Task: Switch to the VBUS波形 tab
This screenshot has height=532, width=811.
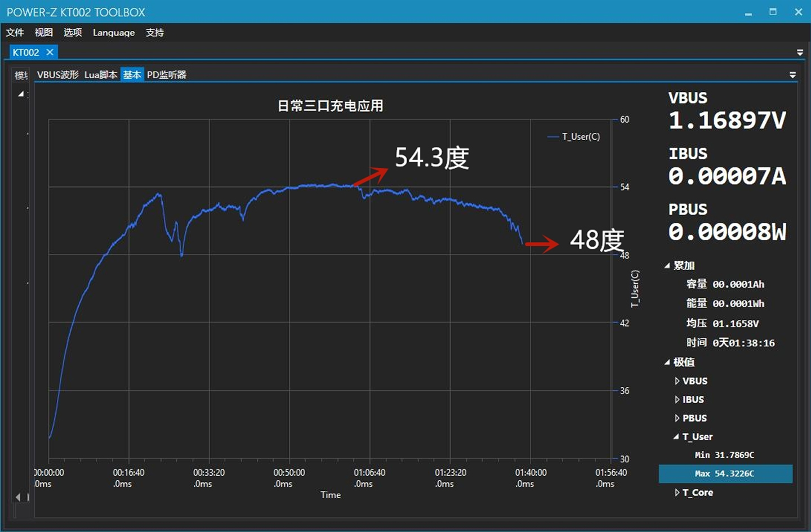Action: coord(57,75)
